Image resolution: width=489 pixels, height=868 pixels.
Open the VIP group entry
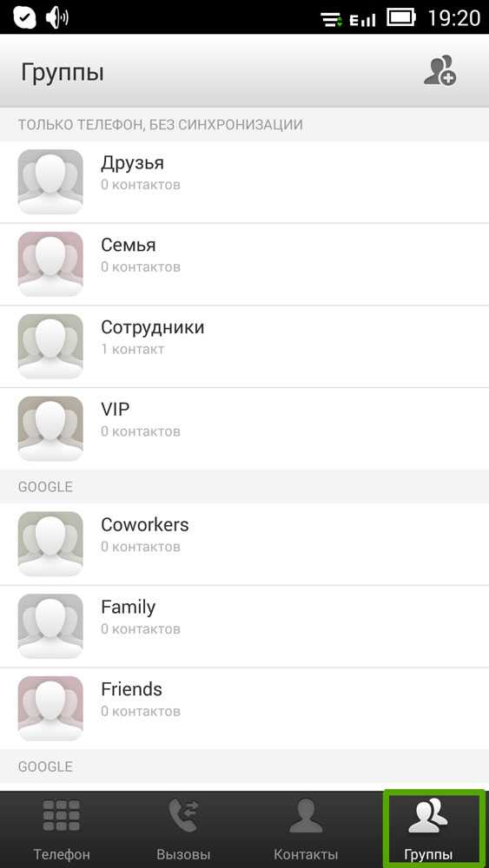(244, 429)
